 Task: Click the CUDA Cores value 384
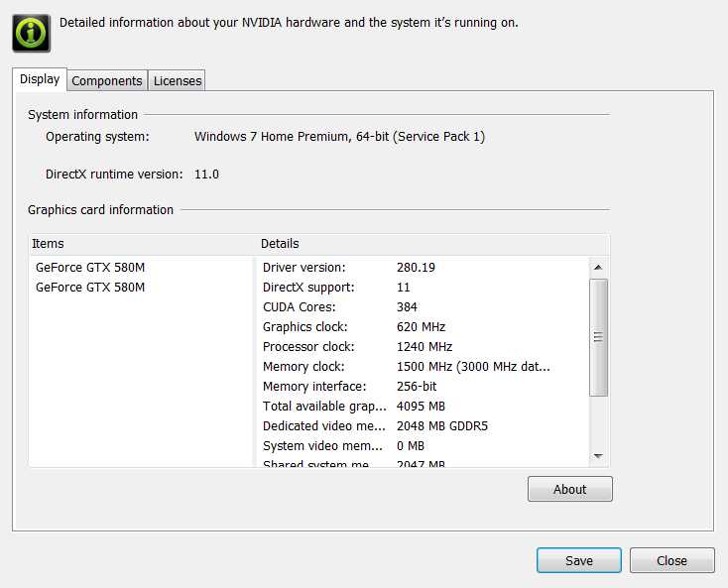tap(407, 307)
